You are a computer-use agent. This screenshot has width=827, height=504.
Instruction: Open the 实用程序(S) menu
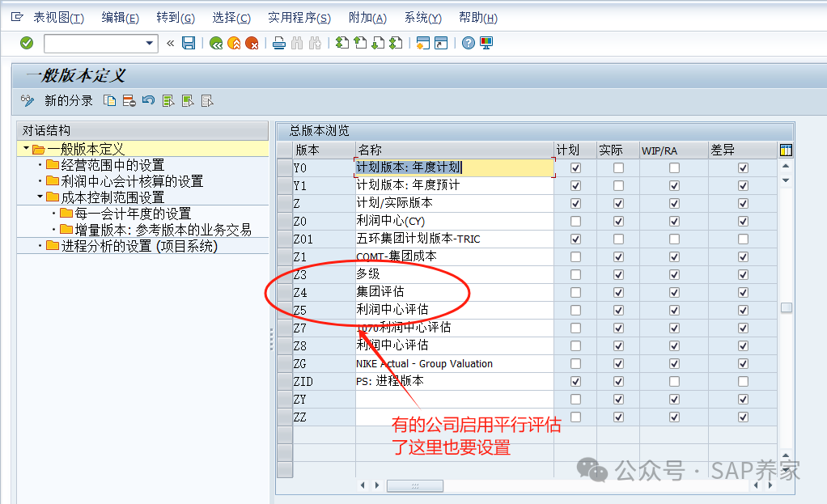299,18
